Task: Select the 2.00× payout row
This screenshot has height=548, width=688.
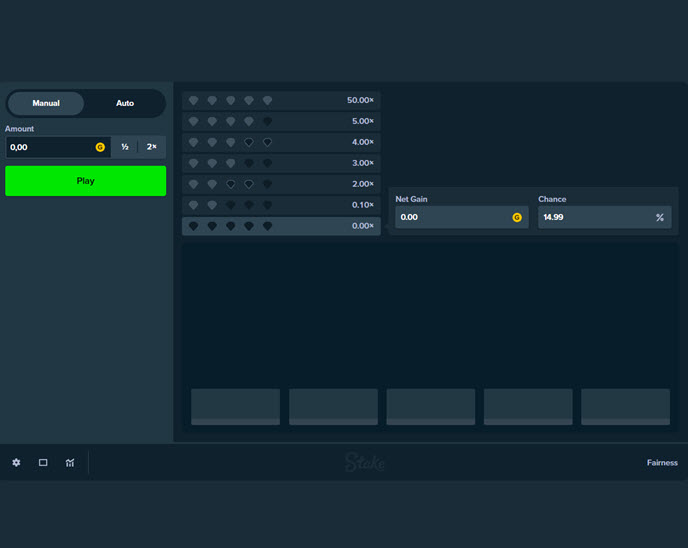Action: [281, 184]
